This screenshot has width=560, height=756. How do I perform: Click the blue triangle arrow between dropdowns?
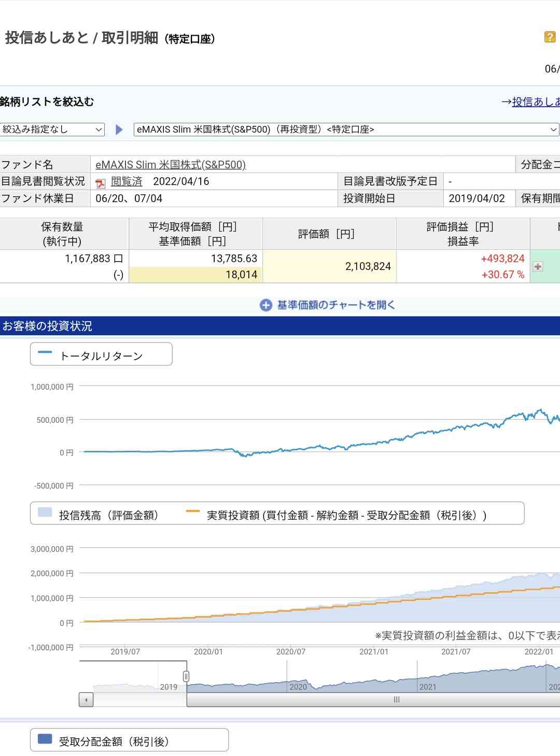(x=119, y=130)
